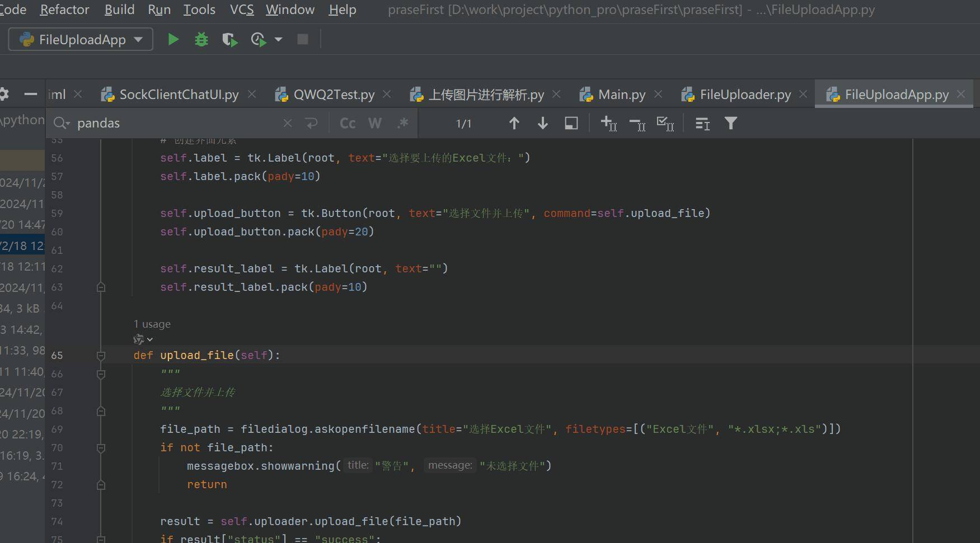Close the iml file tab
980x543 pixels.
click(78, 95)
